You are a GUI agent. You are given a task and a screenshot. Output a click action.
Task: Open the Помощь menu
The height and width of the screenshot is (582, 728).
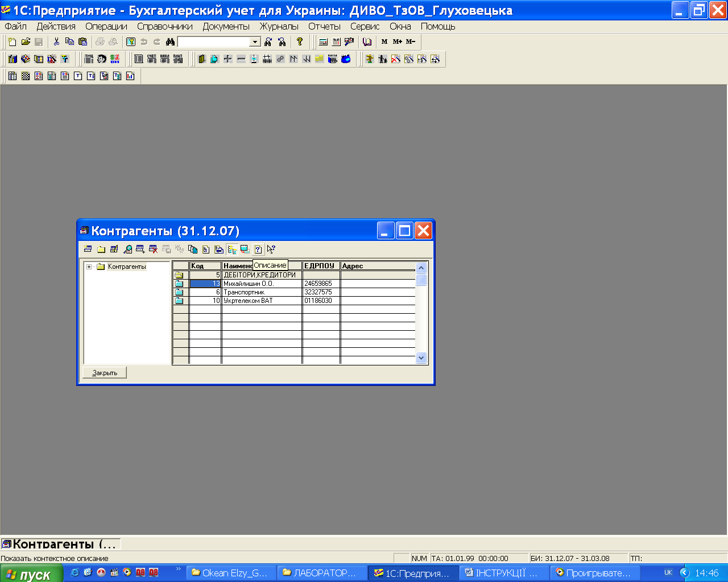pyautogui.click(x=438, y=26)
